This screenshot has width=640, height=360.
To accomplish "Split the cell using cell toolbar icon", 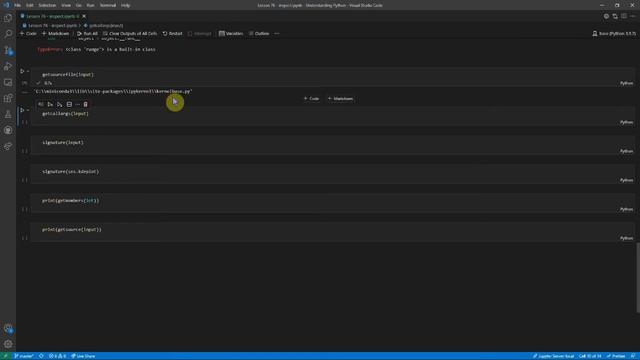I will pyautogui.click(x=69, y=104).
